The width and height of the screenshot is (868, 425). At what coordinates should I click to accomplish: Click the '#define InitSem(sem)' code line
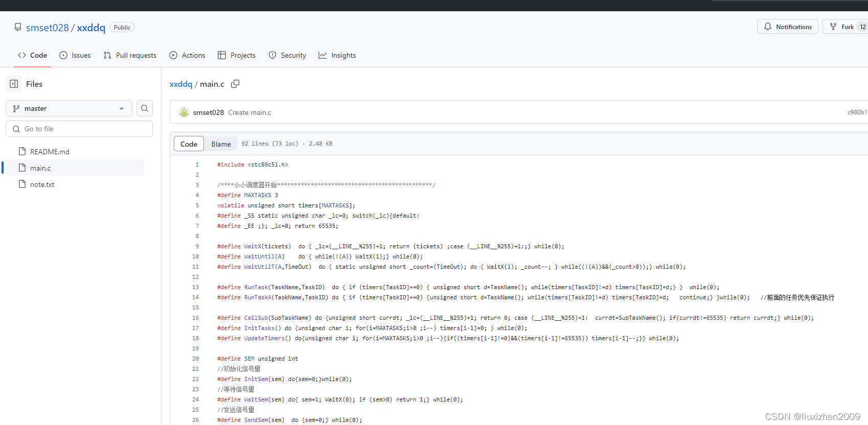[x=284, y=379]
